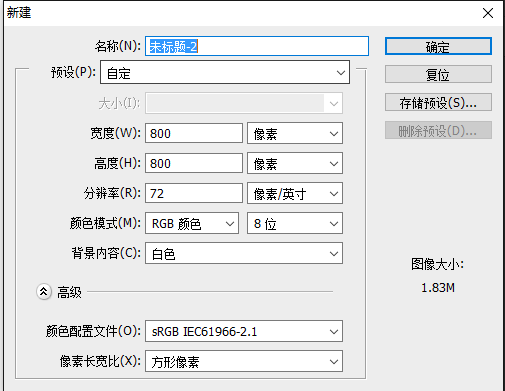The image size is (505, 391).
Task: Close the 新建 dialog window
Action: pos(488,13)
